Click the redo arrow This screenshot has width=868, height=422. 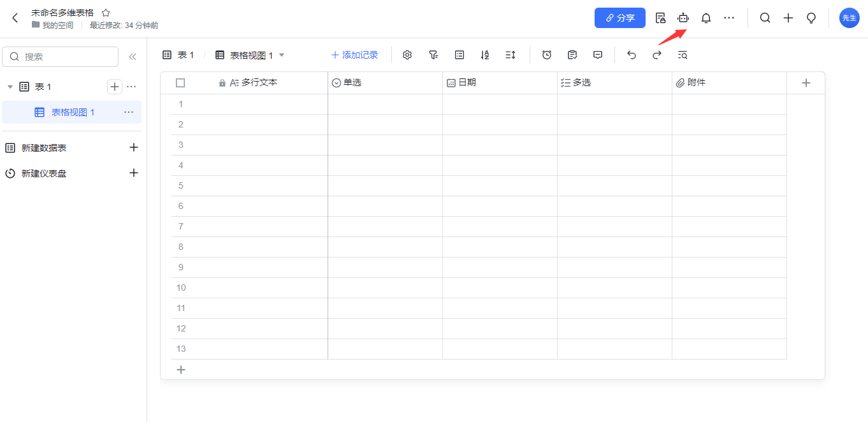pyautogui.click(x=657, y=55)
